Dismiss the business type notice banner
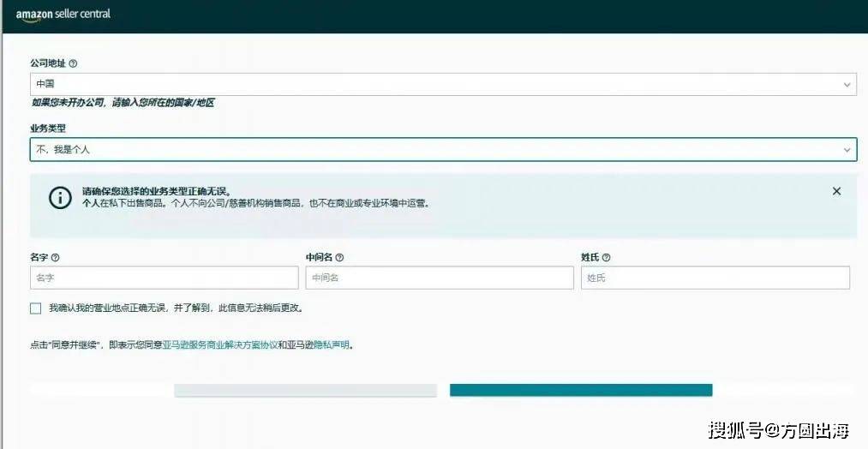The width and height of the screenshot is (868, 449). click(x=836, y=191)
